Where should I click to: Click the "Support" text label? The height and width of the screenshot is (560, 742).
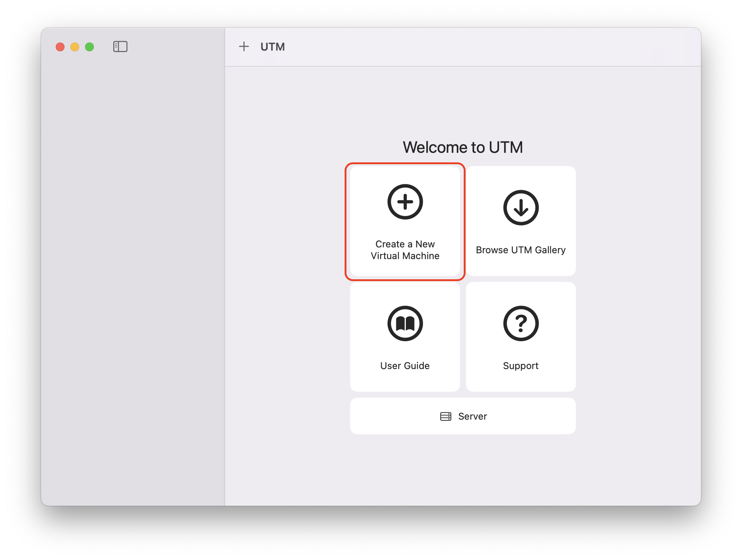[521, 366]
